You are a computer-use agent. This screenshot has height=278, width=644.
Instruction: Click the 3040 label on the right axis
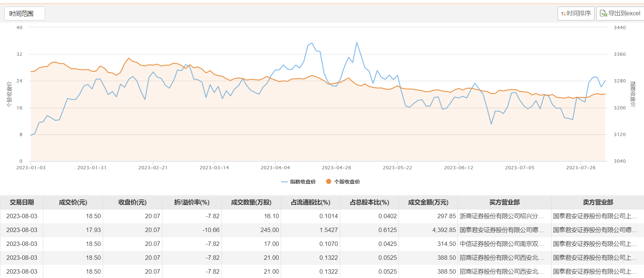620,161
